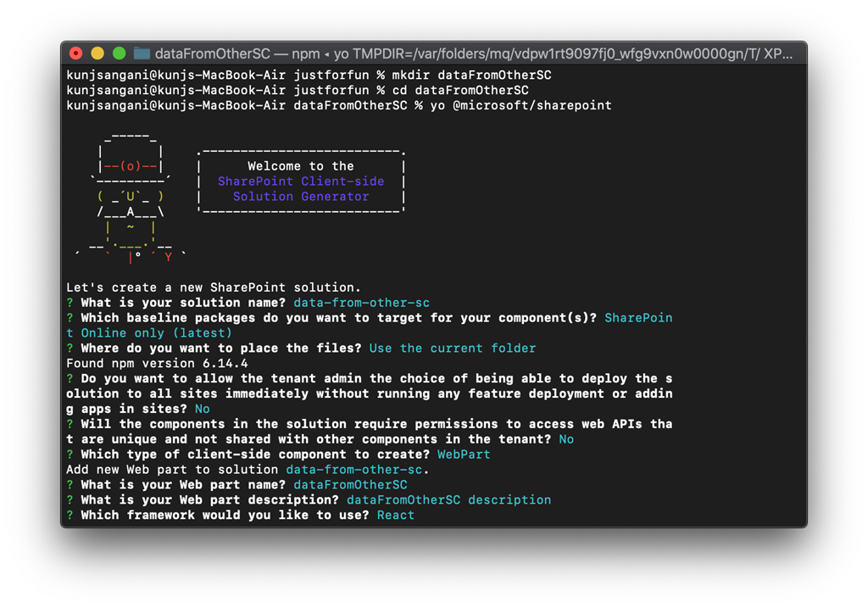Click the 'mkdir dataFromOtherSC' command line
This screenshot has width=868, height=608.
point(483,75)
